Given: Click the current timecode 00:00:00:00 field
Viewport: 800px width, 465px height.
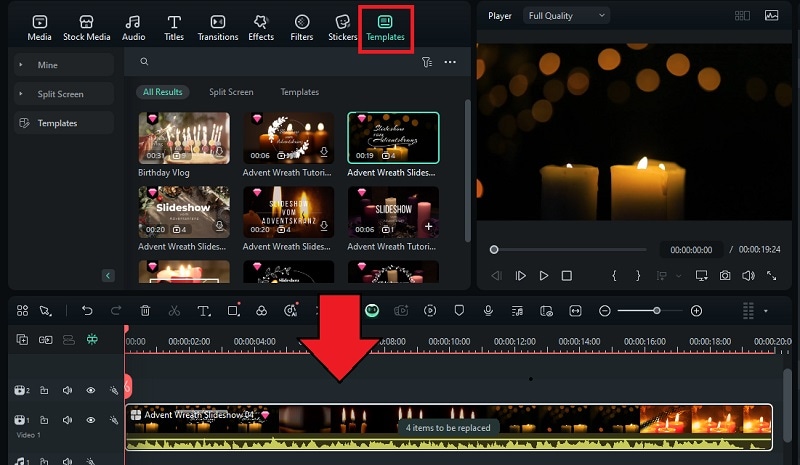Looking at the screenshot, I should [x=691, y=250].
